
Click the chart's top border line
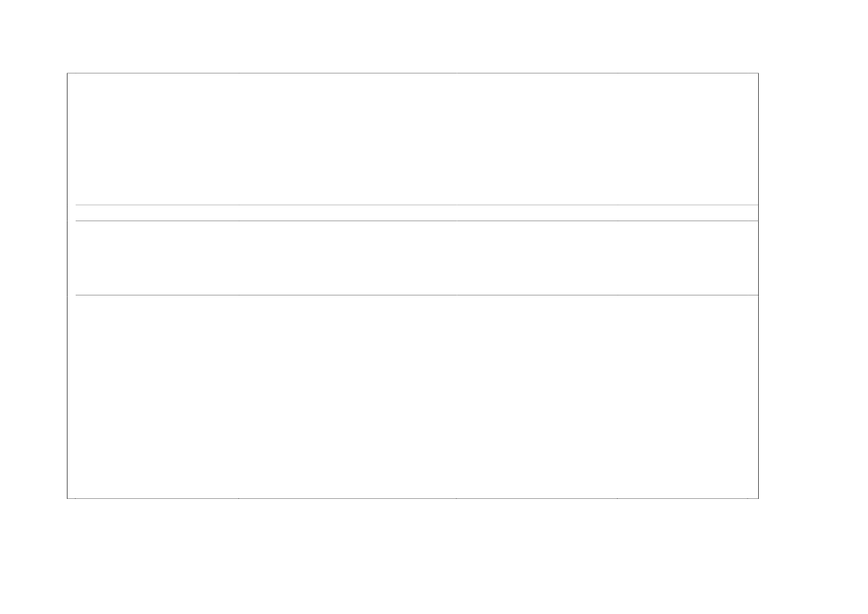[413, 73]
